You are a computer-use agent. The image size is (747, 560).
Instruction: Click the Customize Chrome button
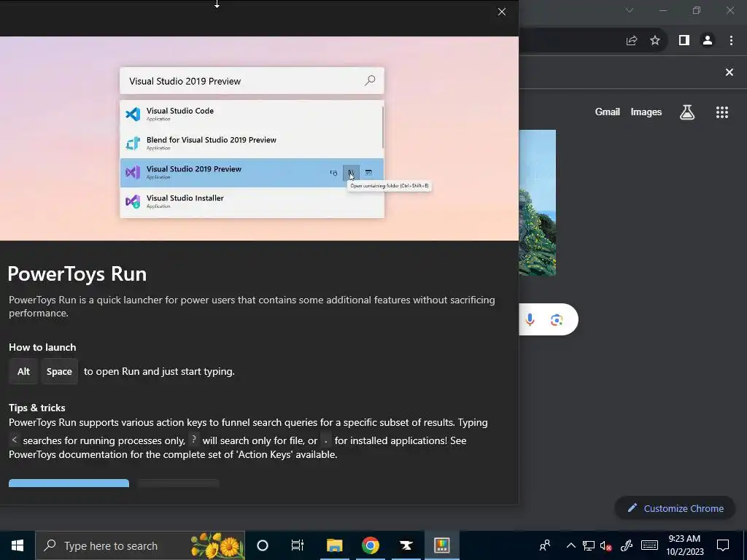click(x=676, y=508)
